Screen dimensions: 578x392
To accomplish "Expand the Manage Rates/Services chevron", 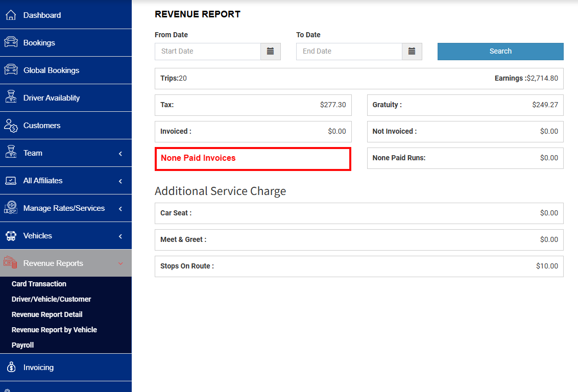I will [x=120, y=209].
